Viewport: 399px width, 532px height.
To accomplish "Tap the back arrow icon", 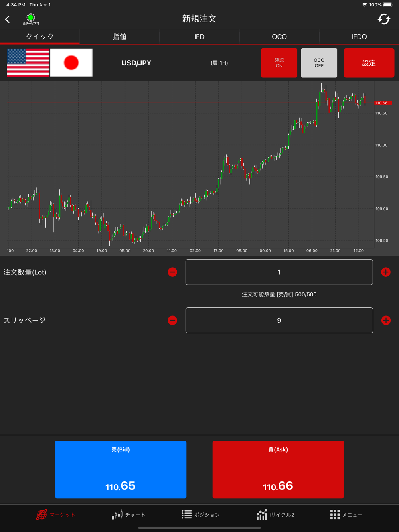I will tap(8, 19).
